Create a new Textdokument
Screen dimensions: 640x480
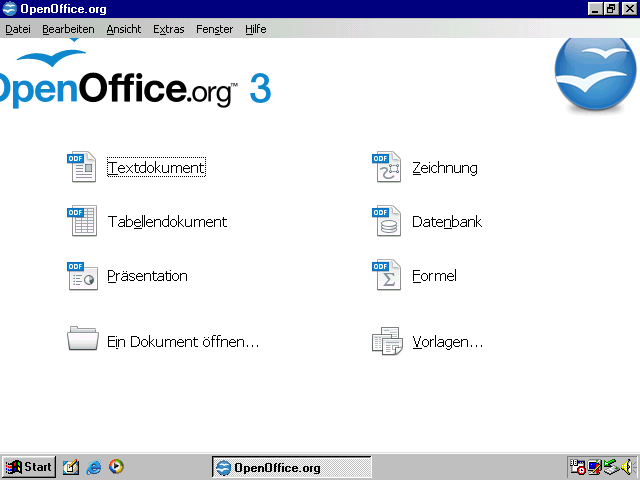click(156, 167)
